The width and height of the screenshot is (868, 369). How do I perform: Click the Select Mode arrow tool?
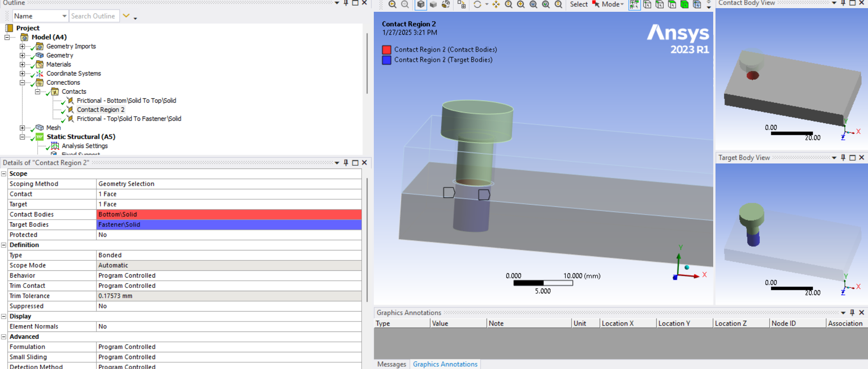(596, 5)
